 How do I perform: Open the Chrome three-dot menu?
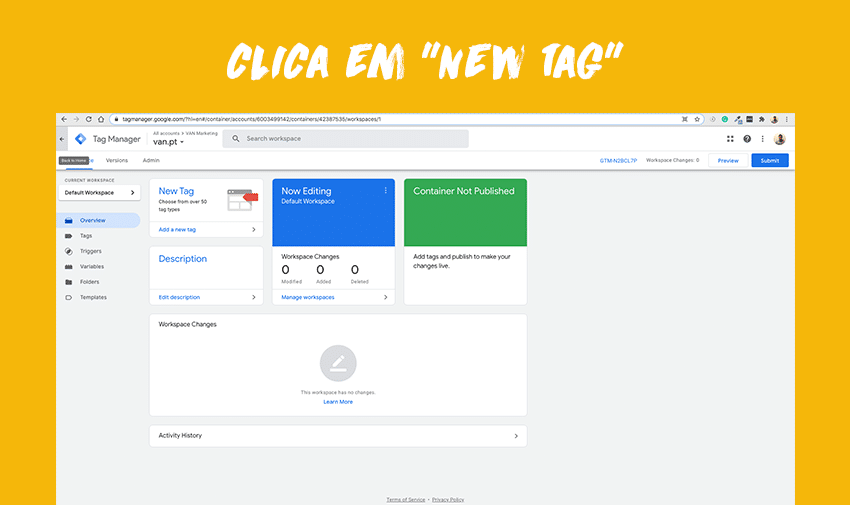point(787,119)
